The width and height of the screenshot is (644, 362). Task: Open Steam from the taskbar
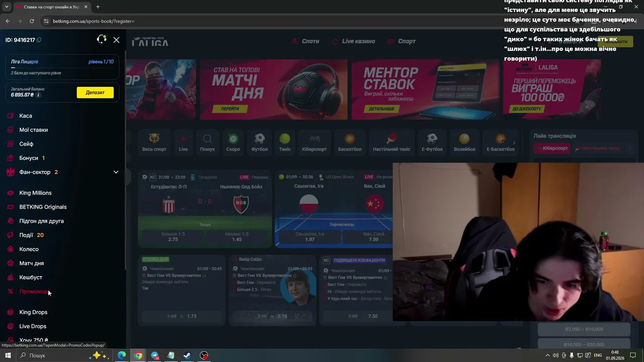click(187, 355)
